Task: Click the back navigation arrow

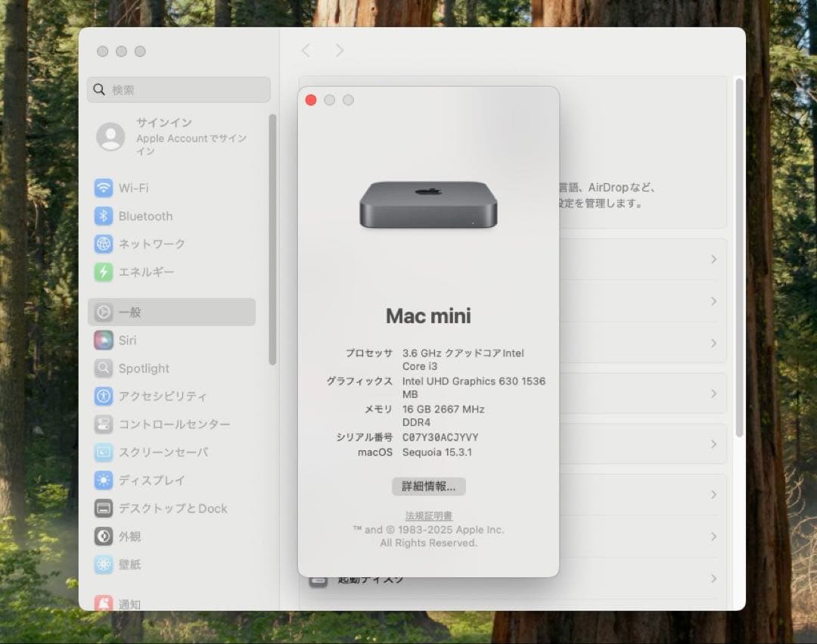Action: (x=306, y=50)
